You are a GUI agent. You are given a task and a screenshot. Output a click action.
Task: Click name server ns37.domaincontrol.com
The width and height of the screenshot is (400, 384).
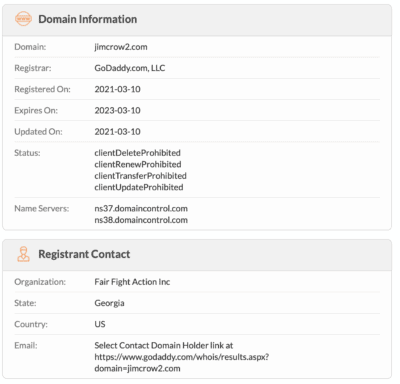(x=141, y=209)
